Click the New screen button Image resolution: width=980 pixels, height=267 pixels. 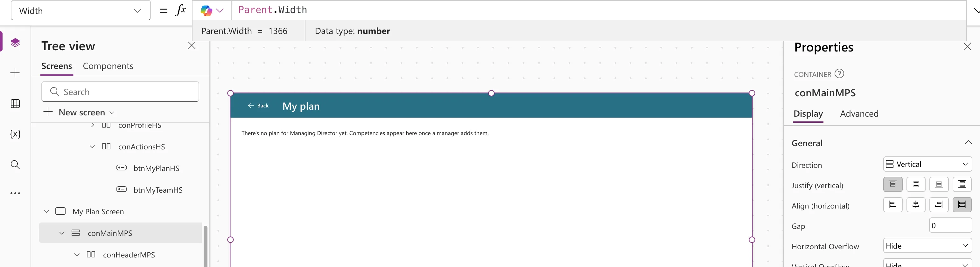pyautogui.click(x=79, y=112)
